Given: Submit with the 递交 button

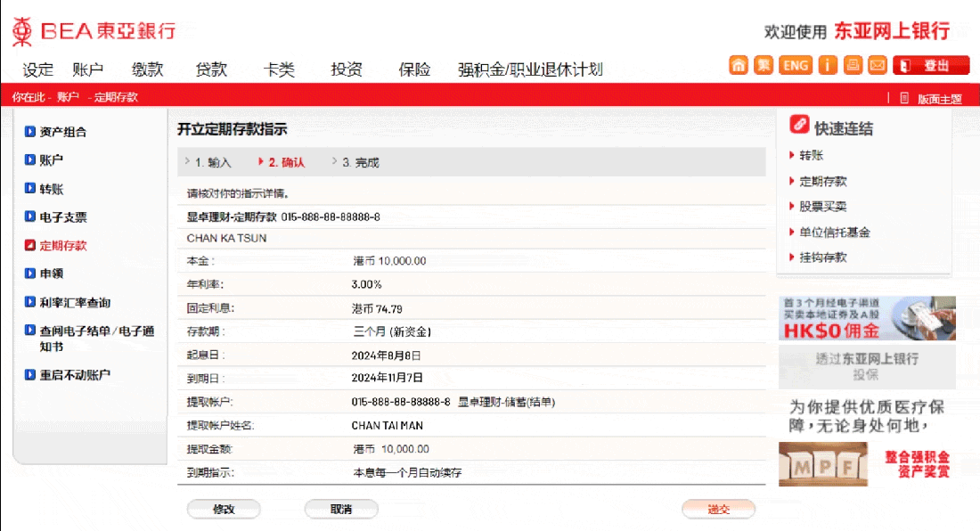Looking at the screenshot, I should [719, 509].
